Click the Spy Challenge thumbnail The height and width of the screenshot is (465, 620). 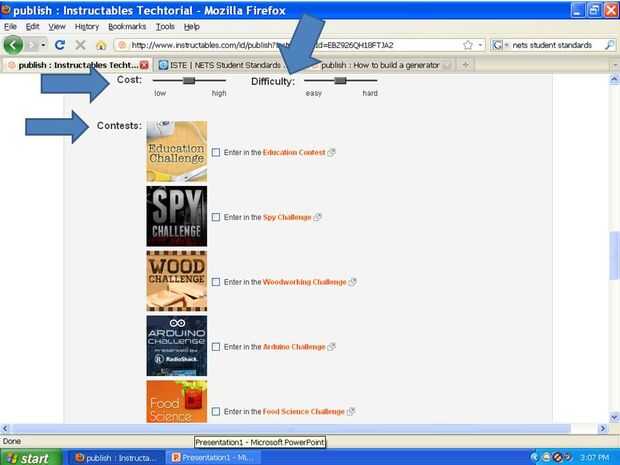pyautogui.click(x=177, y=216)
